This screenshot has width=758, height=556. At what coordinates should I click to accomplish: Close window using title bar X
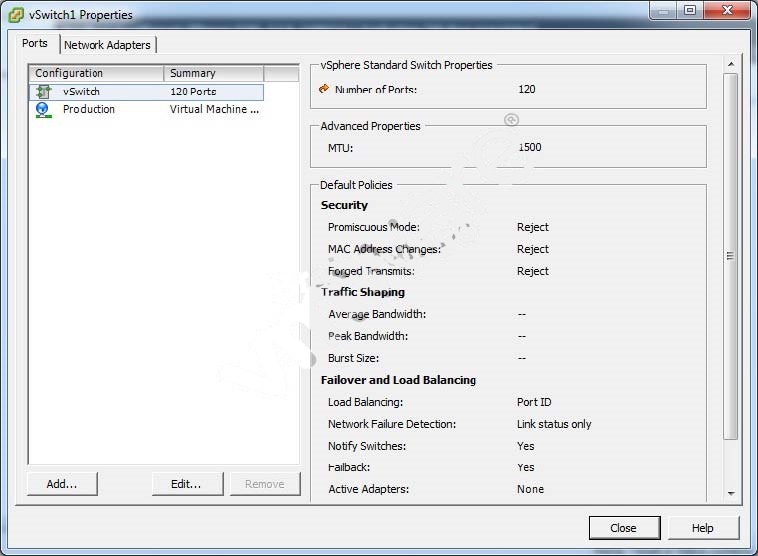point(727,11)
